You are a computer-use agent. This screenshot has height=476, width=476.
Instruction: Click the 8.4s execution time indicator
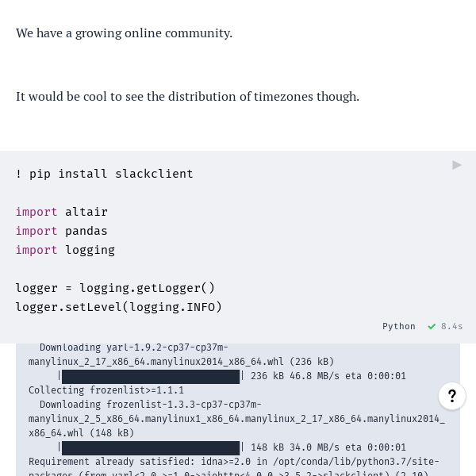pyautogui.click(x=452, y=327)
